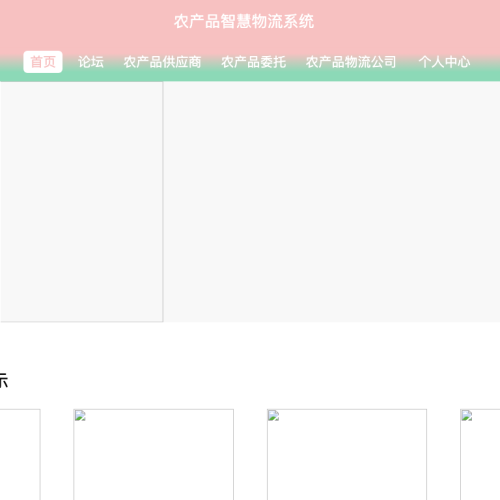Image resolution: width=500 pixels, height=500 pixels.
Task: Open 农产品供应商 in the navigation bar
Action: coord(162,62)
